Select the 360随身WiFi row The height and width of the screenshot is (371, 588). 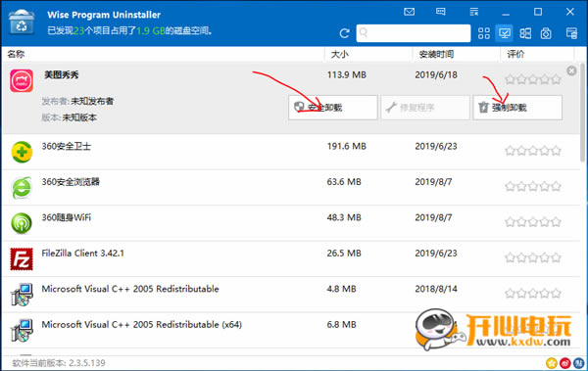291,223
